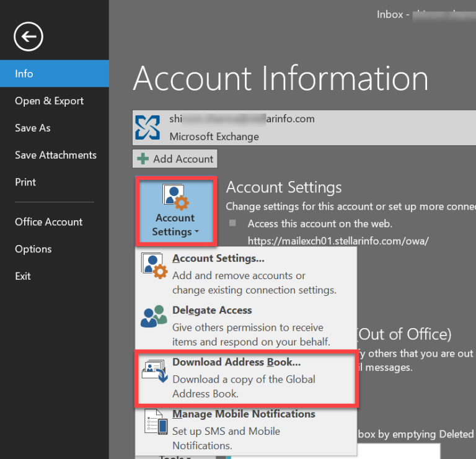This screenshot has height=459, width=476.
Task: Select Manage Mobile Notifications menu entry
Action: tap(246, 430)
